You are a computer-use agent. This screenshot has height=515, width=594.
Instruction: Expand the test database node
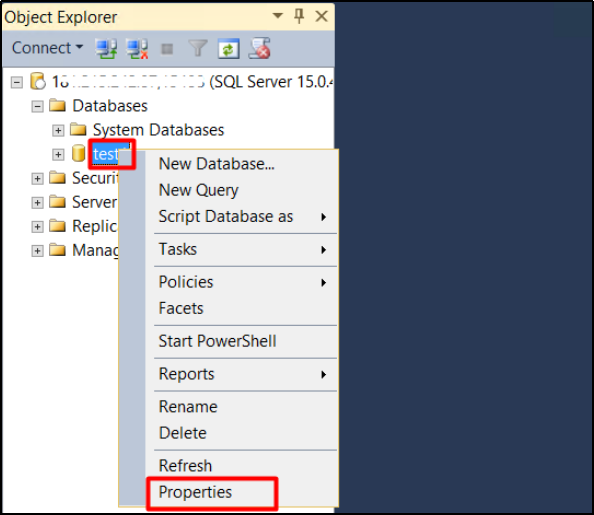click(x=58, y=155)
